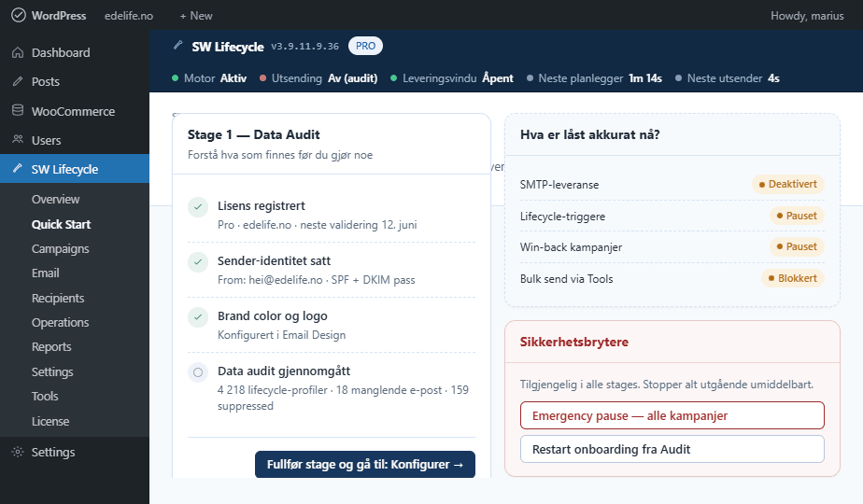Open the Reports submenu
Image resolution: width=863 pixels, height=504 pixels.
[51, 346]
